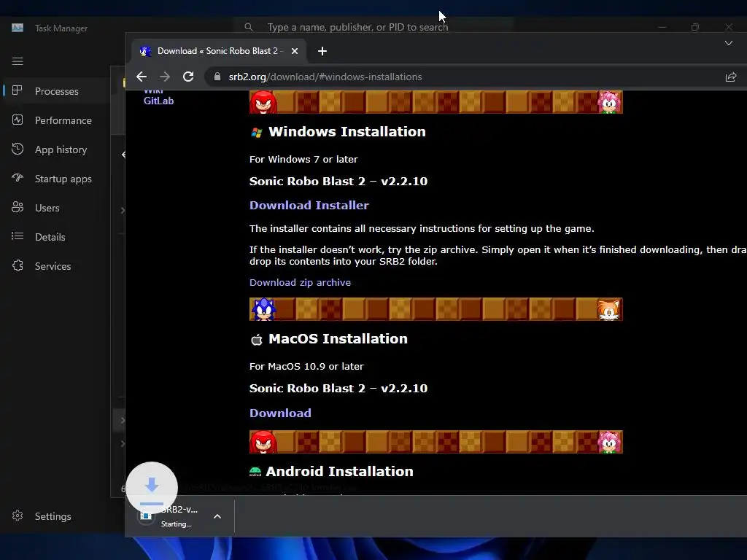Screen dimensions: 747x560
Task: Open the tab search chevron in browser
Action: (x=729, y=43)
